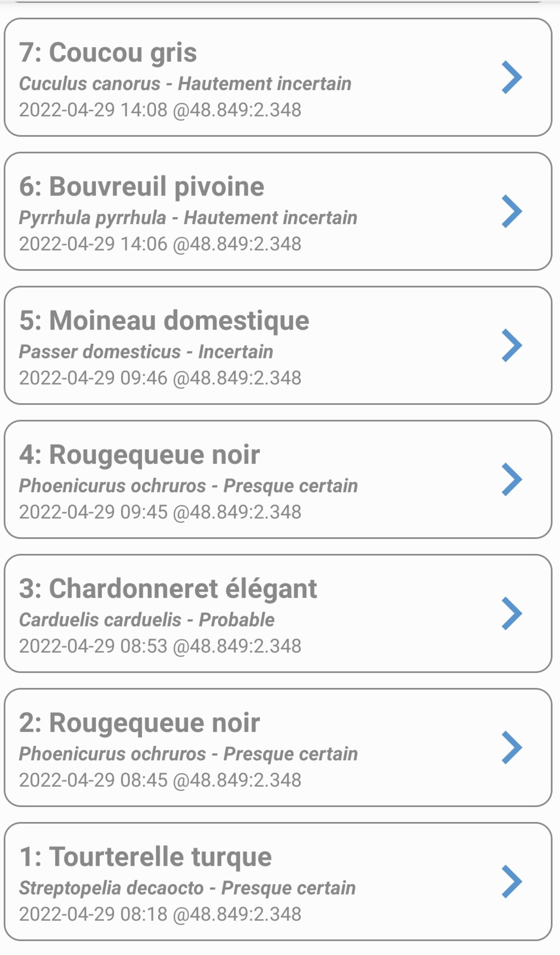Choose the 3: Chardonneret élégant title
560x955 pixels.
(168, 589)
